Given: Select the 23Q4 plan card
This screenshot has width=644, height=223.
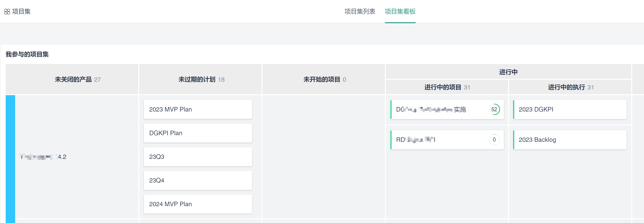Looking at the screenshot, I should pyautogui.click(x=198, y=180).
